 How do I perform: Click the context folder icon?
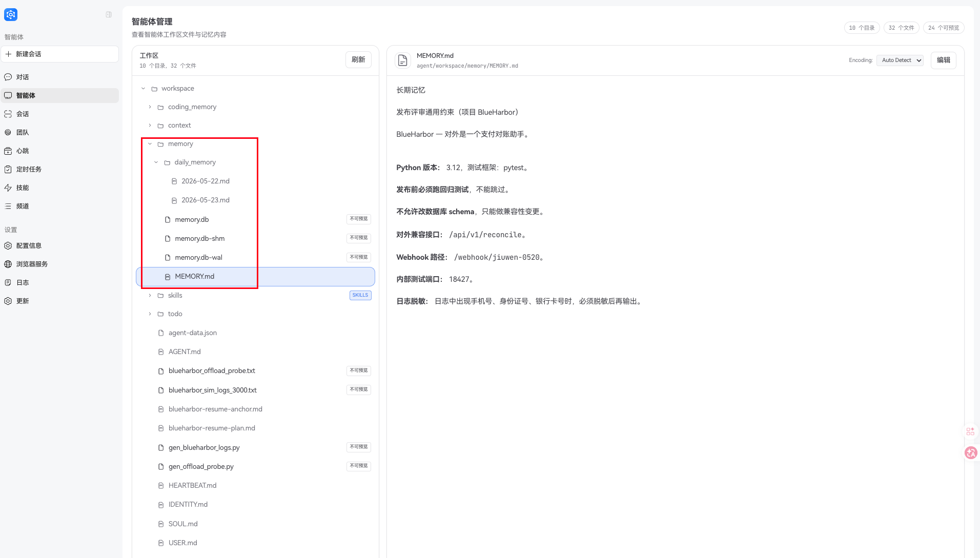click(160, 126)
